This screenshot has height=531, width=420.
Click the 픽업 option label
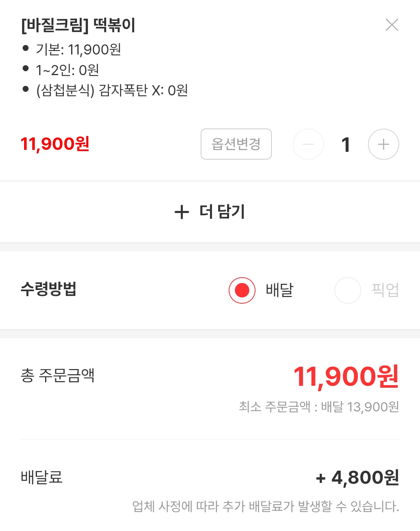tap(385, 290)
